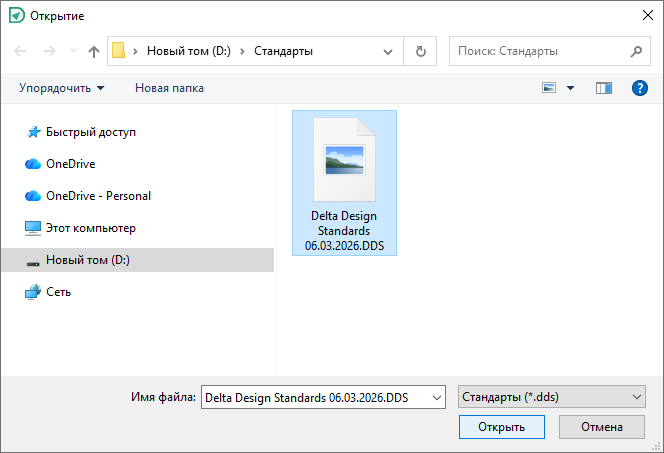
Task: Open help with the question mark icon
Action: point(639,88)
